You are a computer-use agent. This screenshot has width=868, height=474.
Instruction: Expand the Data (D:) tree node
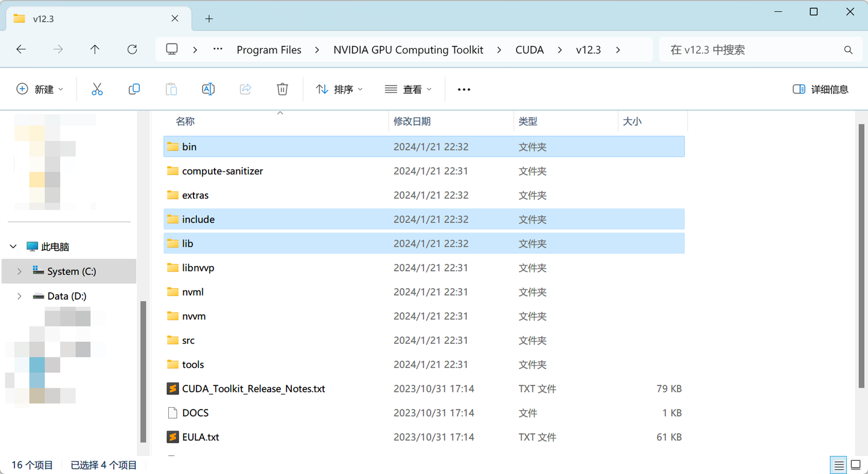click(x=19, y=296)
